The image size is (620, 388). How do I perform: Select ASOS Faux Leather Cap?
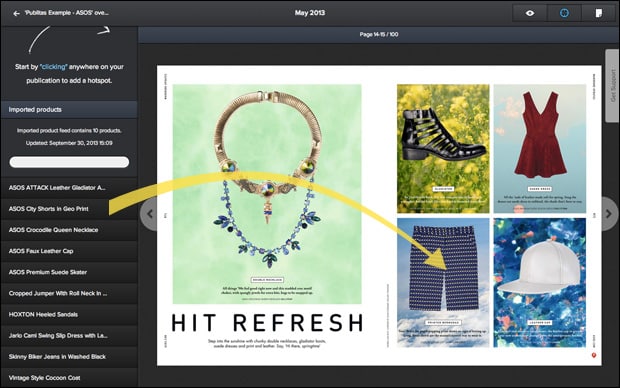[x=69, y=251]
